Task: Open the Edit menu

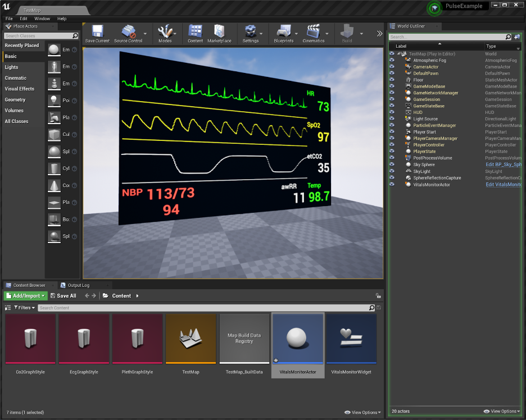Action: click(24, 19)
